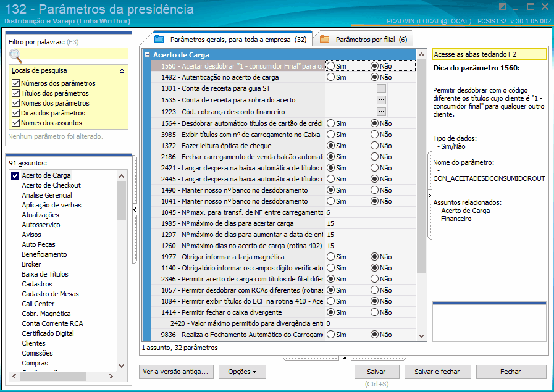554x392 pixels.
Task: Set parameter 1560 to Sim
Action: coord(330,66)
